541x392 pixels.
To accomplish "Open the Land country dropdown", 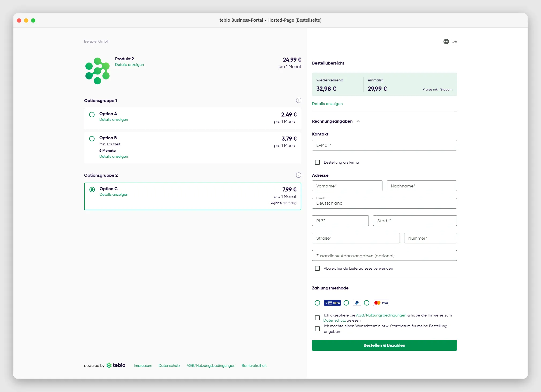I will 384,203.
